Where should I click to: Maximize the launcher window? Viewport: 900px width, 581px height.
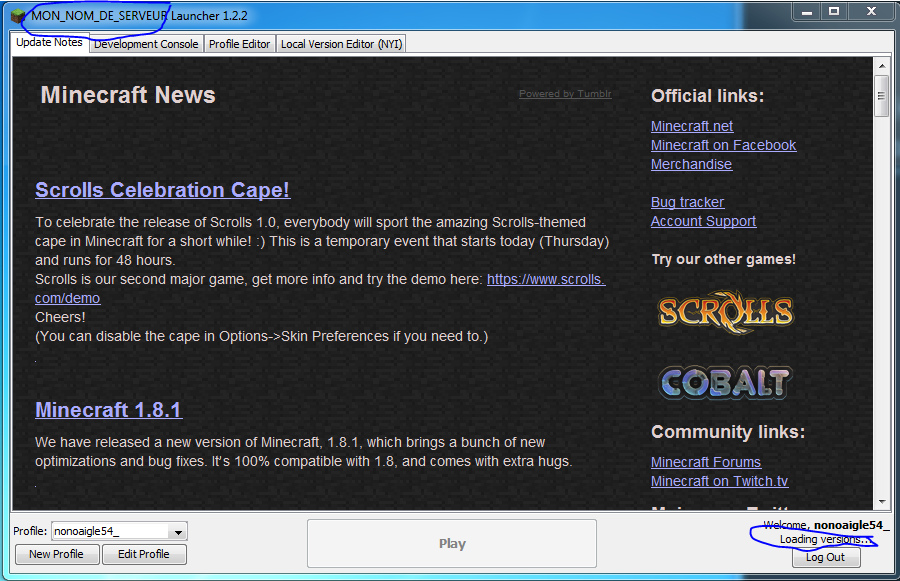(x=834, y=12)
